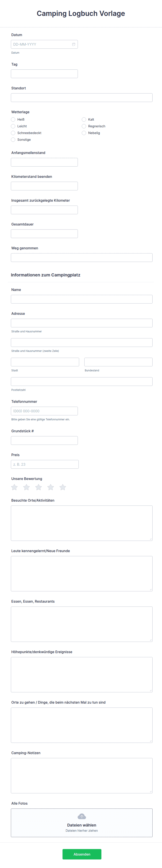Focus the Postleitzahl address field
Screen dimensions: 162x868
pos(82,381)
